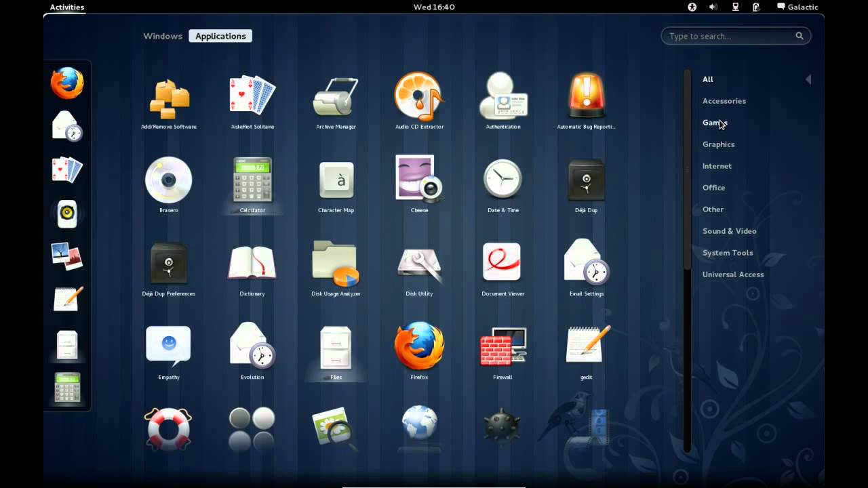Image resolution: width=868 pixels, height=488 pixels.
Task: Launch Firefox from the dash
Action: point(67,83)
